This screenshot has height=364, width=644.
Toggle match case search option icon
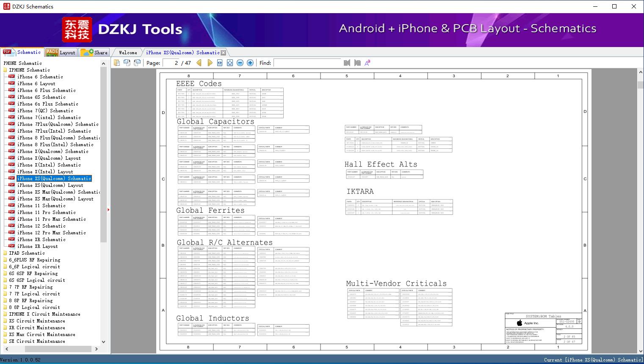tap(368, 63)
